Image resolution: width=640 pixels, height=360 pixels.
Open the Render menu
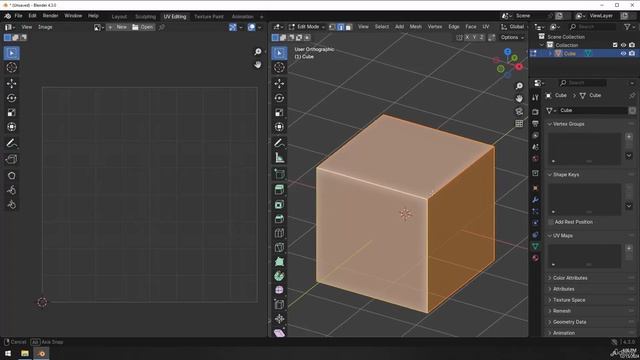coord(51,16)
